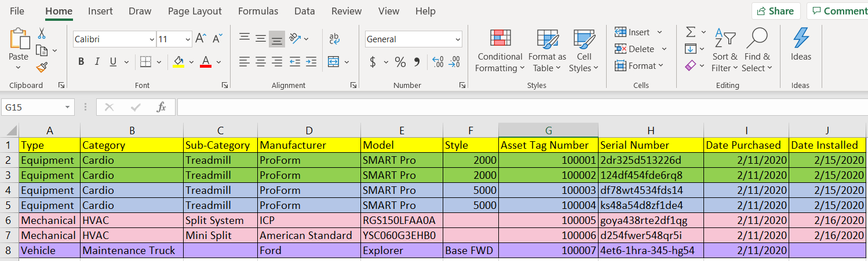Click inside the formula bar
Screen dimensions: 868x261
(x=521, y=108)
